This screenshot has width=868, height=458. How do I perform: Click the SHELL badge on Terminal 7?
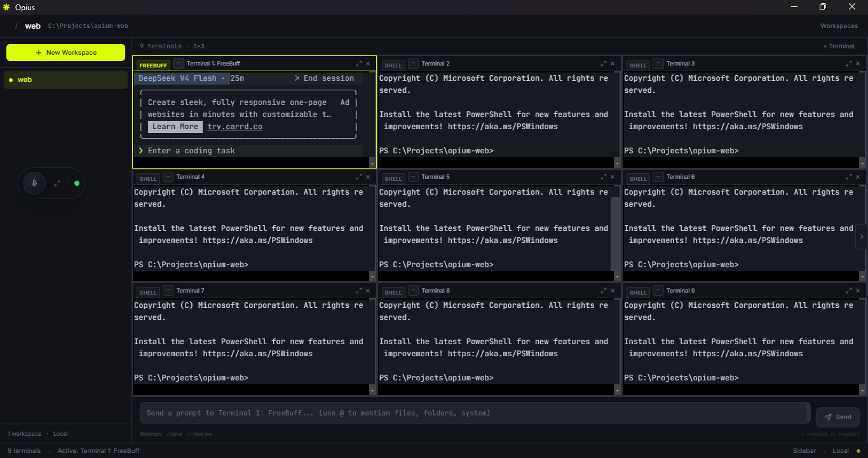click(148, 293)
